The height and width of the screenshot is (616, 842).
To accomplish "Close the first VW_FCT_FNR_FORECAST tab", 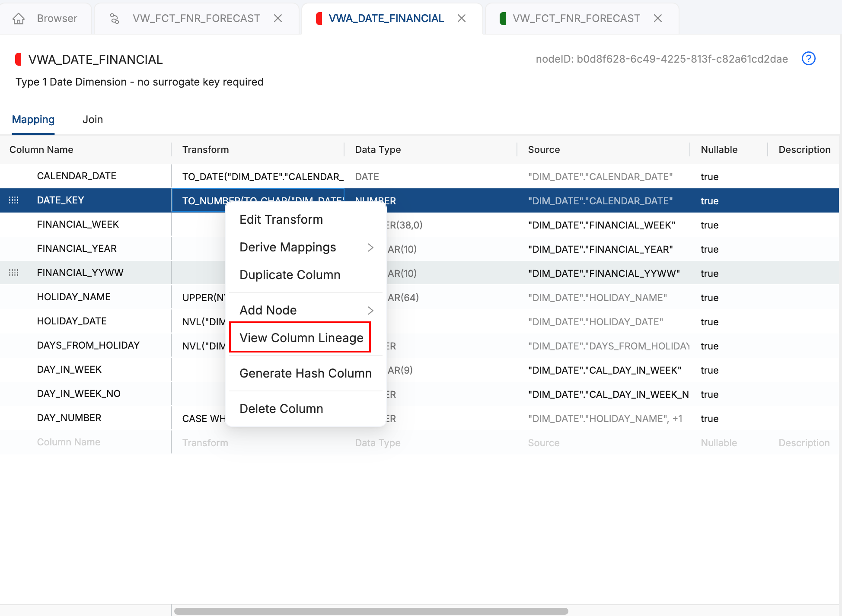I will tap(278, 19).
